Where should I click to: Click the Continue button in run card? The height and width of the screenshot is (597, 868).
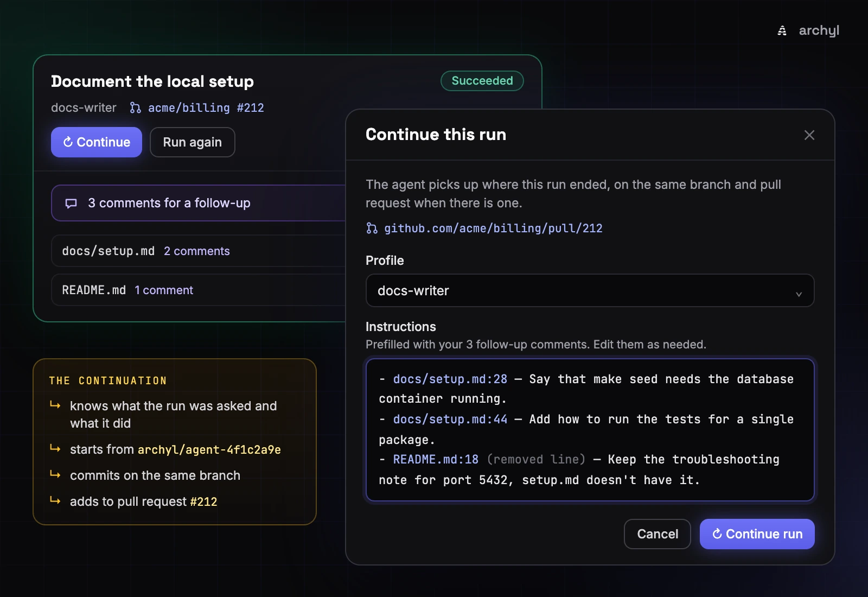(97, 142)
